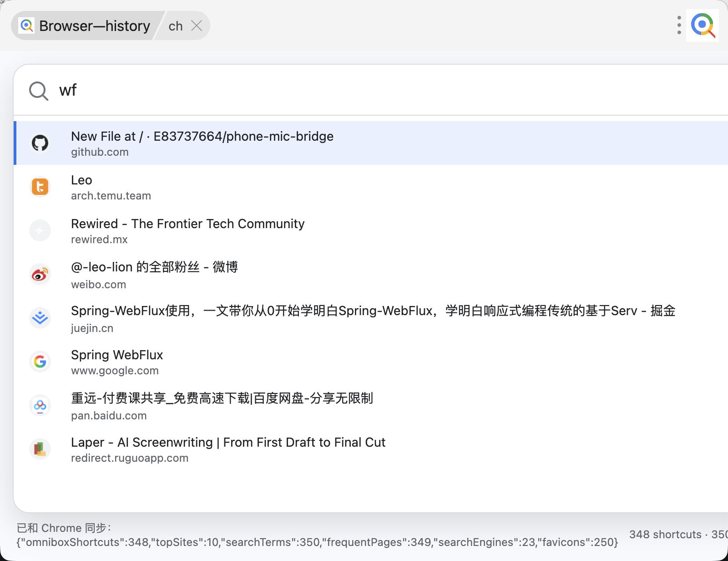The image size is (728, 561).
Task: Click the Juejin favicon
Action: click(40, 318)
